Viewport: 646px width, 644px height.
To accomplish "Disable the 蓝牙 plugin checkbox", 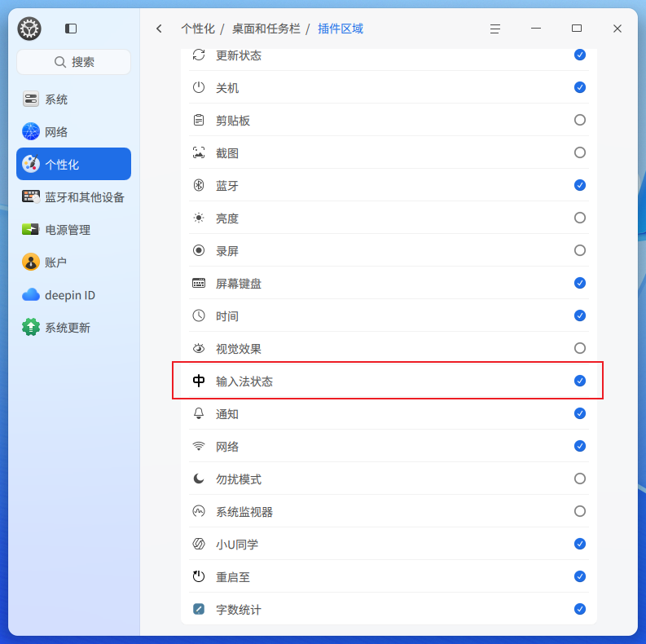I will click(x=580, y=185).
